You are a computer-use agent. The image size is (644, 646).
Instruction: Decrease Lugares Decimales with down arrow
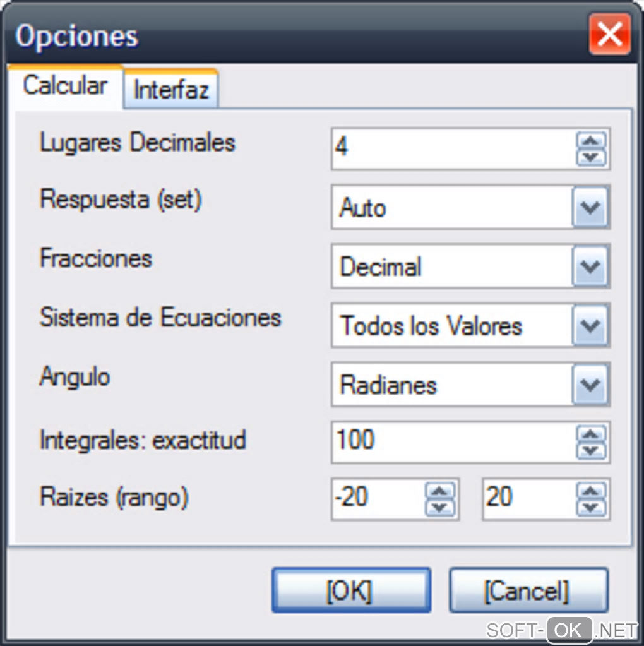[x=591, y=157]
